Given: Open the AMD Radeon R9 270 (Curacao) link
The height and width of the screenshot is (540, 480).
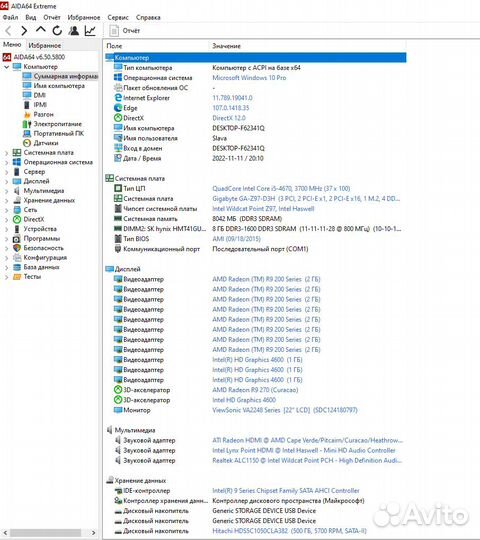Looking at the screenshot, I should point(255,390).
